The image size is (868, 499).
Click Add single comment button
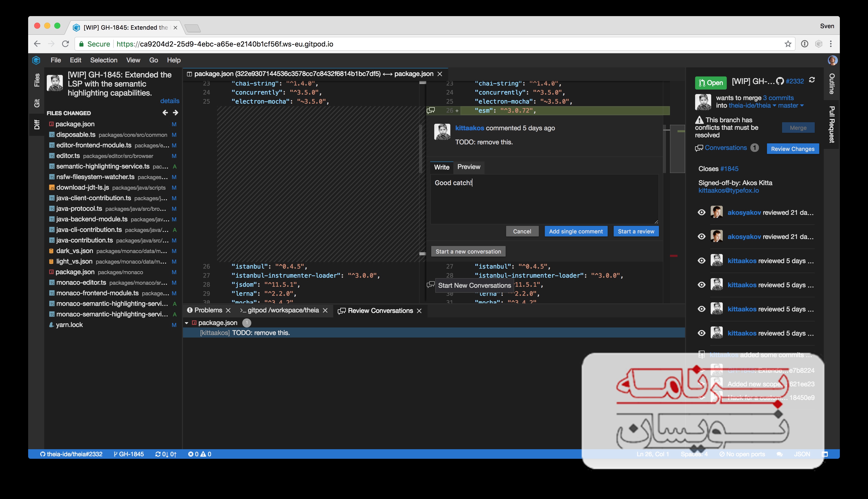[x=576, y=231]
